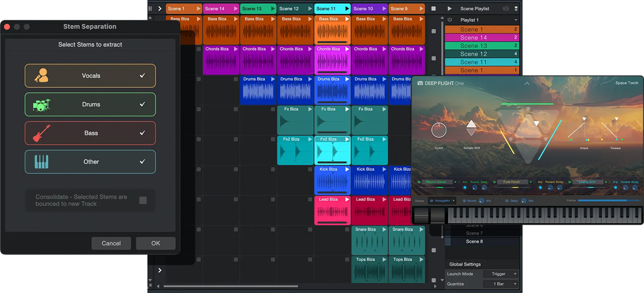Expand the Playlist 1 dropdown arrow
Viewport: 644px width, 293px height.
pos(515,20)
